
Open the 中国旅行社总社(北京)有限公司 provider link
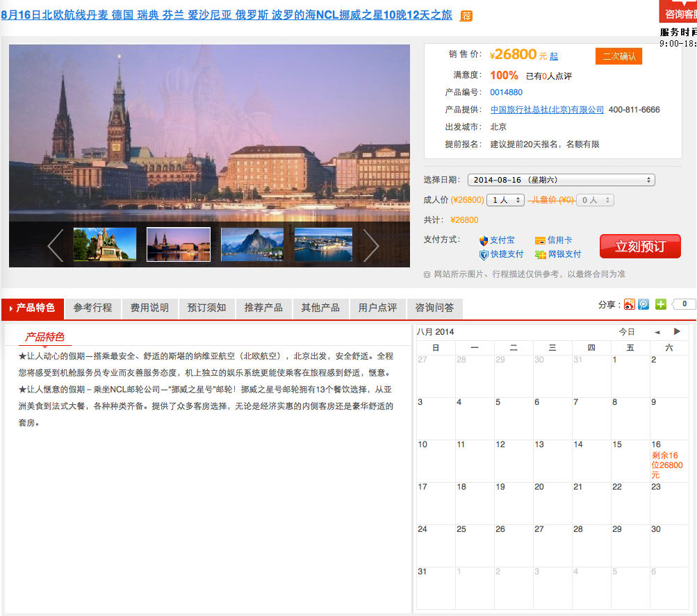coord(547,110)
